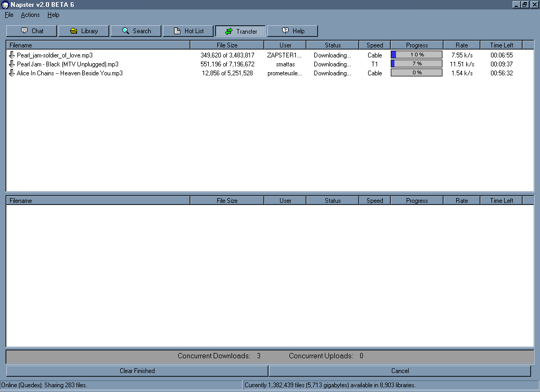Sort downloads by Time Left column header
540x392 pixels.
(x=502, y=45)
